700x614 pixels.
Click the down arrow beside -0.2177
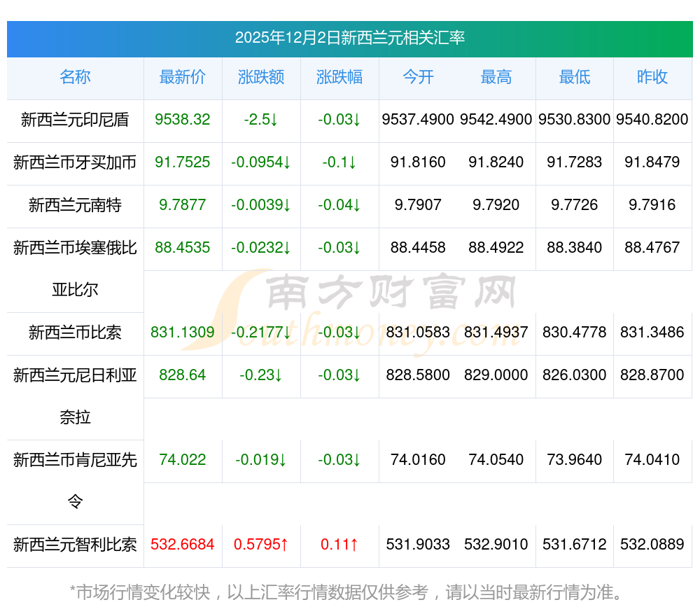tap(287, 333)
